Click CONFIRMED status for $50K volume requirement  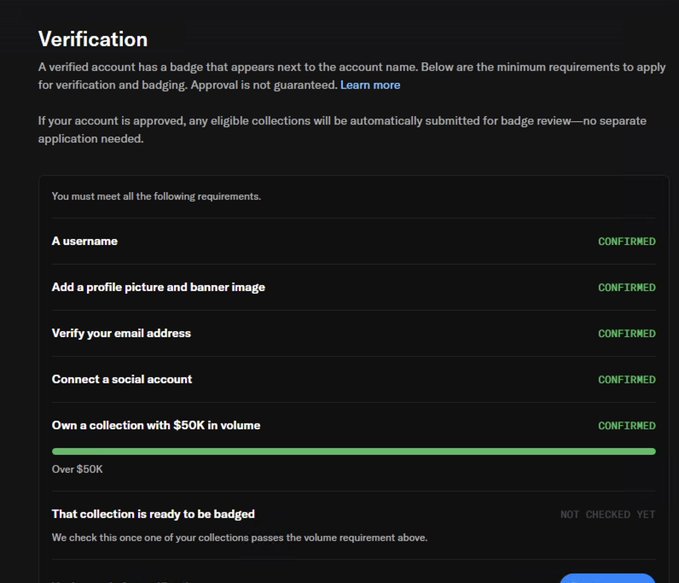(627, 426)
